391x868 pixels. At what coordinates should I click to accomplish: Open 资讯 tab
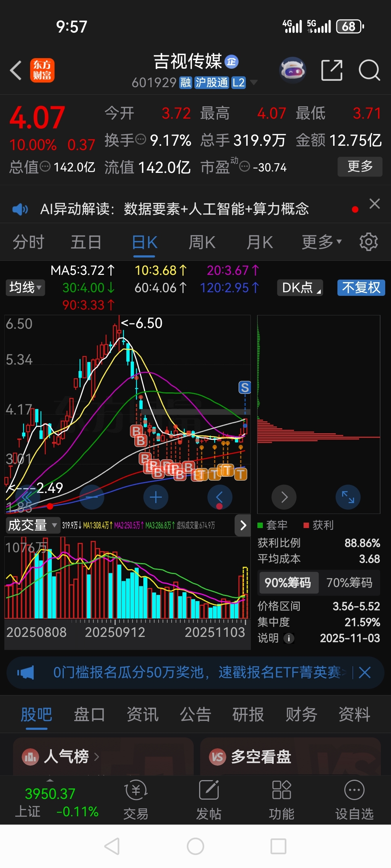143,714
